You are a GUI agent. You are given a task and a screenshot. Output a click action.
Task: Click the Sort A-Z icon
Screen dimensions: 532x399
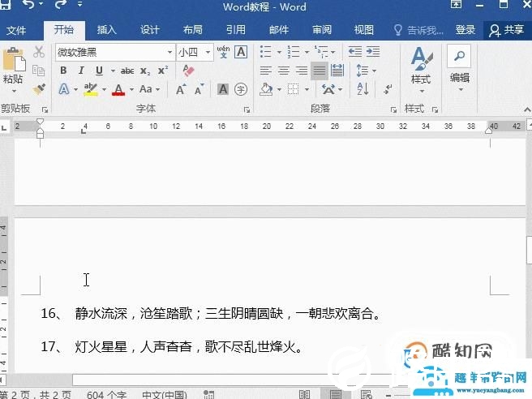click(363, 89)
